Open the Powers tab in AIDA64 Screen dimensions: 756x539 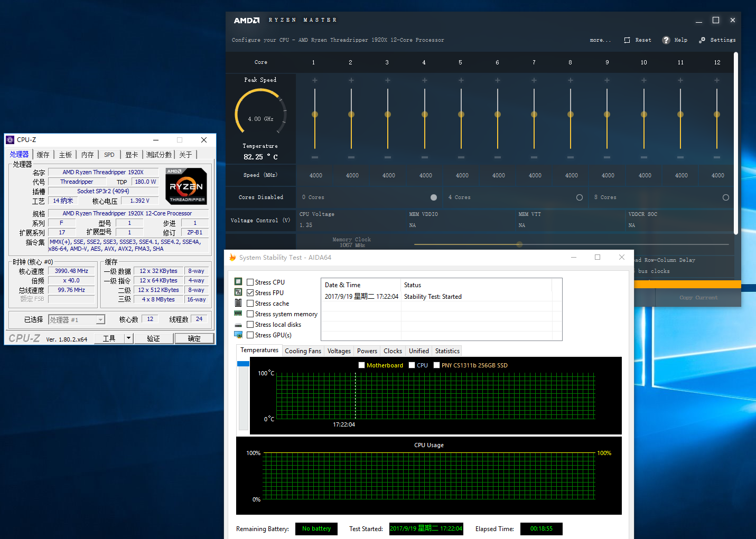(x=367, y=351)
